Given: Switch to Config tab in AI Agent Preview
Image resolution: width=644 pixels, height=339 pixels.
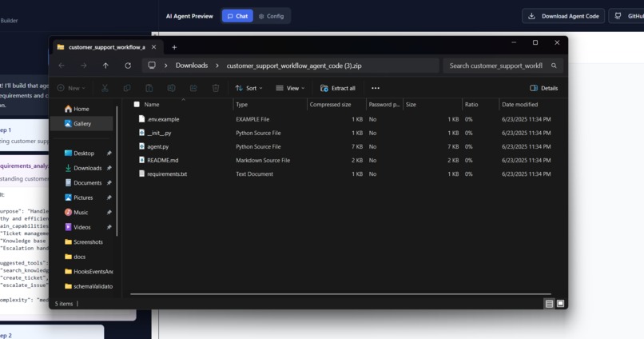Looking at the screenshot, I should coord(272,16).
